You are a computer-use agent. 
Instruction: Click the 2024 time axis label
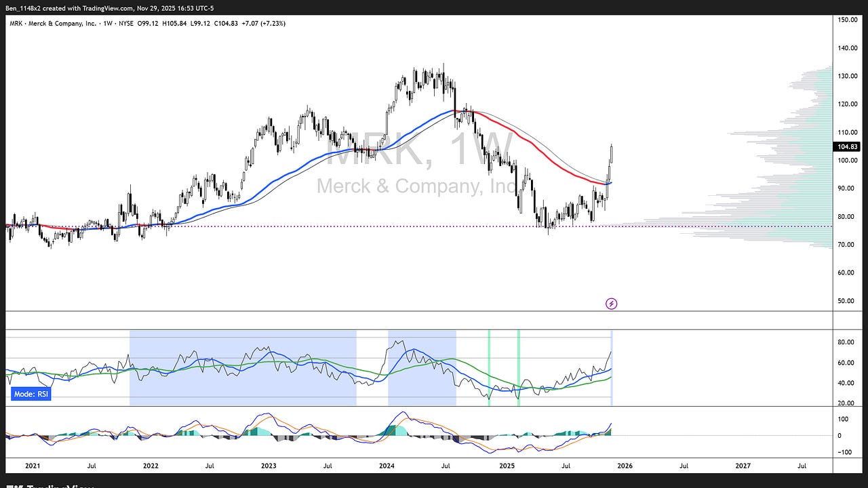387,466
